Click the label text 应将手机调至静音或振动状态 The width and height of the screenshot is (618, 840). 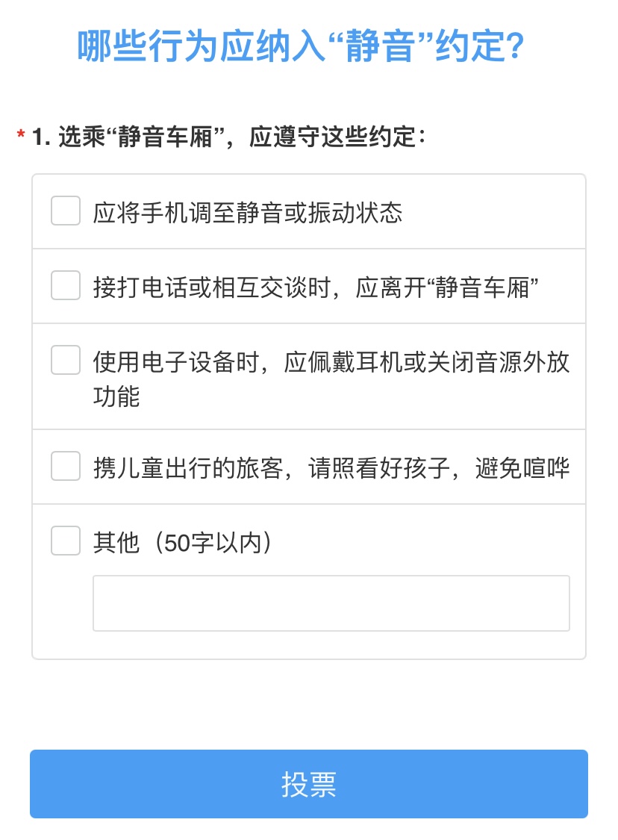pyautogui.click(x=248, y=213)
